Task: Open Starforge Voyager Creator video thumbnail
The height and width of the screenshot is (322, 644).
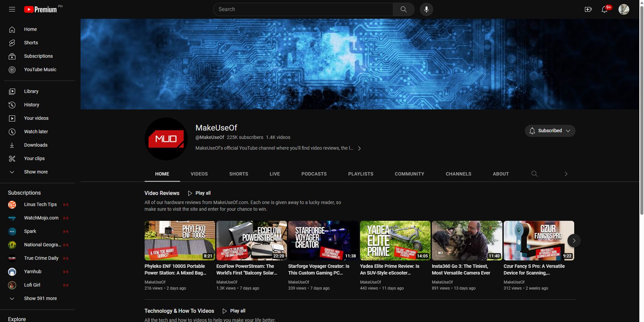Action: point(324,241)
